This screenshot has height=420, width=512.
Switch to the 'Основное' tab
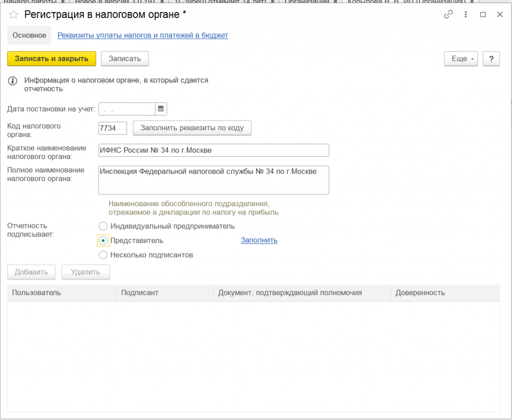pyautogui.click(x=29, y=35)
